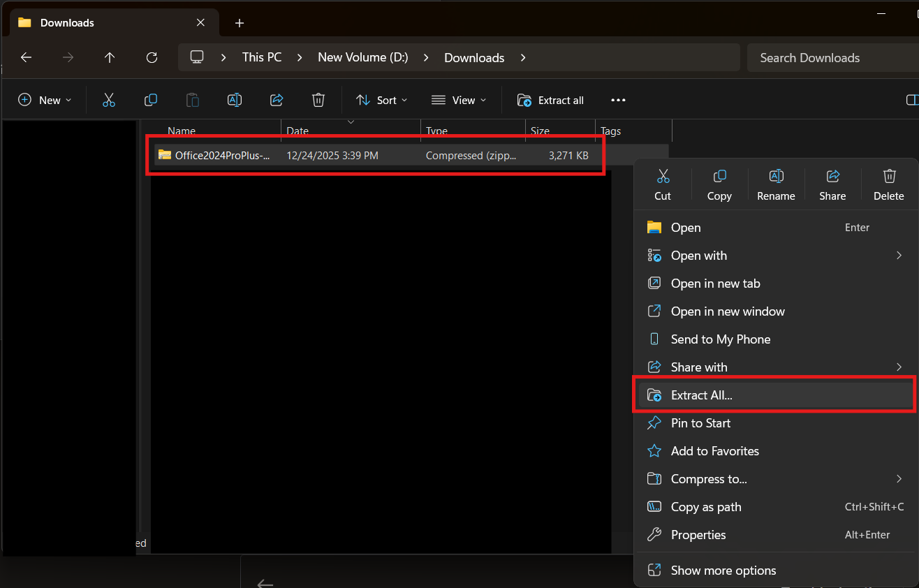Click the toolbar scissors Cut icon

tap(109, 100)
